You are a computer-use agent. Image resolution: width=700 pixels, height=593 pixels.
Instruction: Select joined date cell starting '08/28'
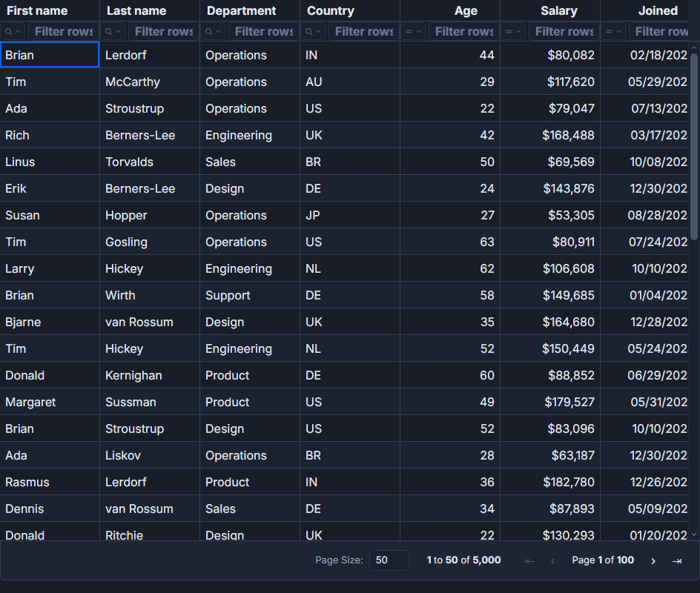pos(644,215)
